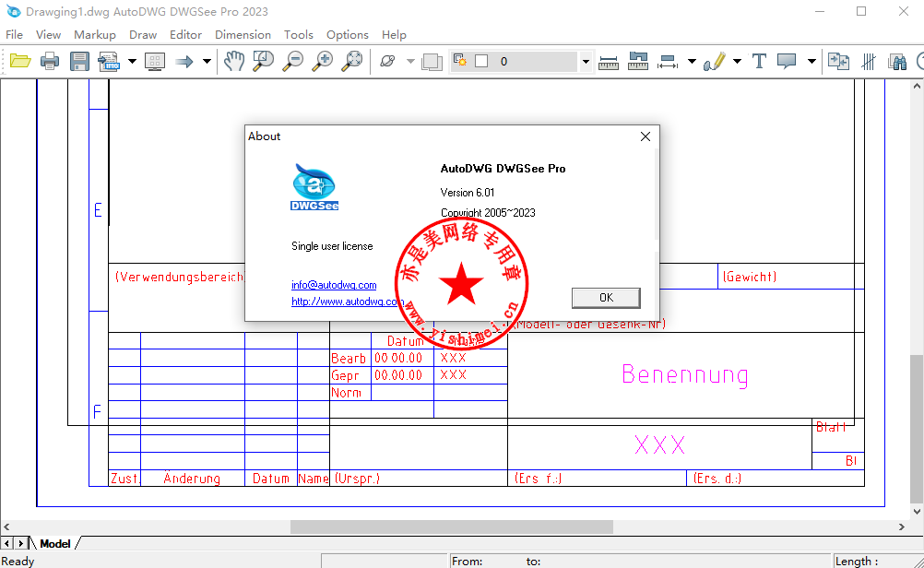The image size is (924, 568).
Task: Click the compare drawings icon
Action: coord(838,61)
